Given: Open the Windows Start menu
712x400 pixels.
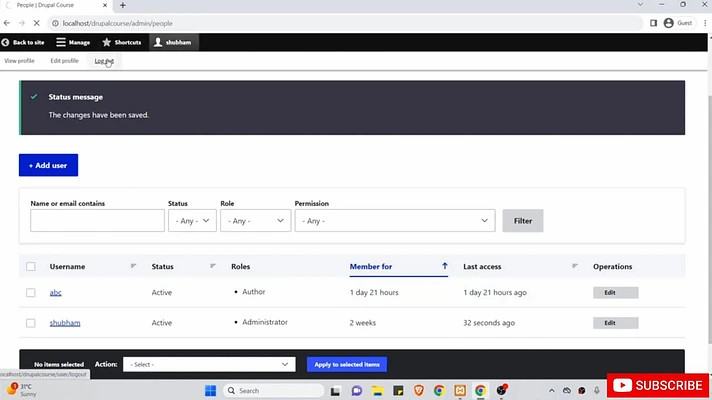Looking at the screenshot, I should point(211,390).
